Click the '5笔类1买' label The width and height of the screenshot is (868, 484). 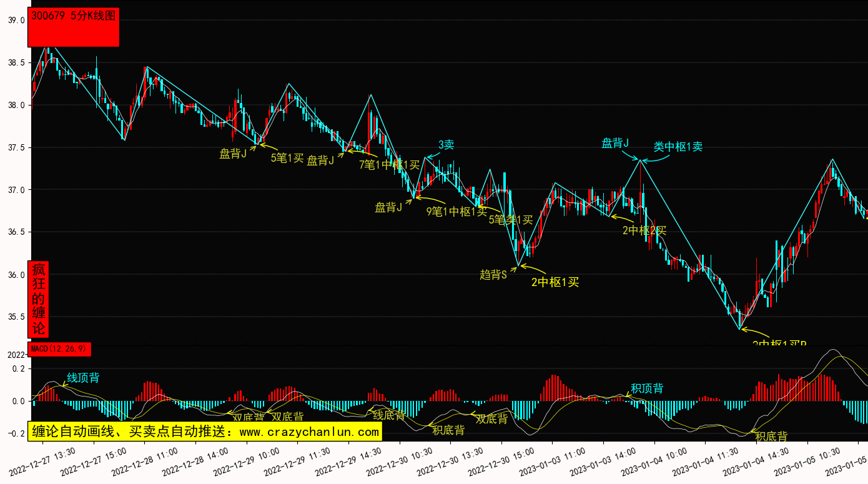point(510,220)
